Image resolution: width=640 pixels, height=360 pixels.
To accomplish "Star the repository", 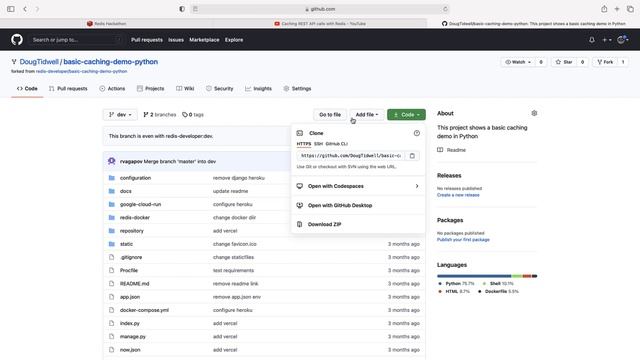I will 564,62.
